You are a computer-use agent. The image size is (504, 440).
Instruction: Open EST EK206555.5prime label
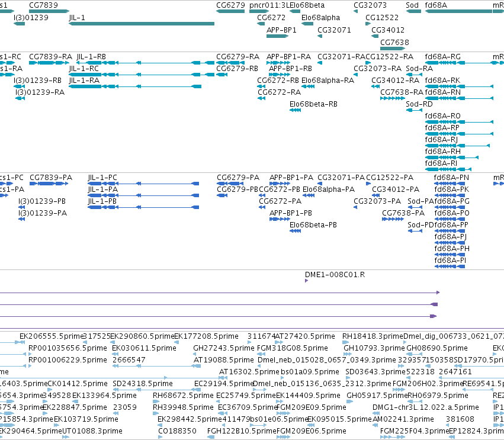(52, 336)
